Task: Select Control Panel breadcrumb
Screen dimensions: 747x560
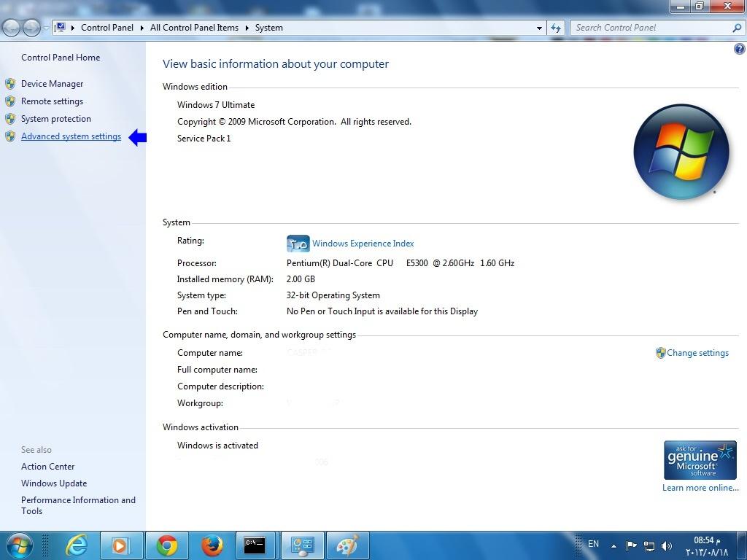Action: [107, 28]
